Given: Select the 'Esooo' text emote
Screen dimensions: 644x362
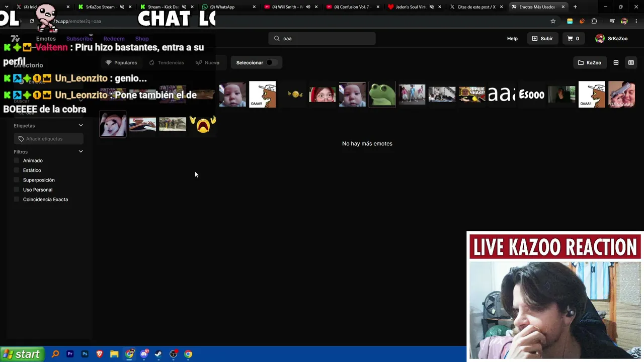Looking at the screenshot, I should pos(532,95).
